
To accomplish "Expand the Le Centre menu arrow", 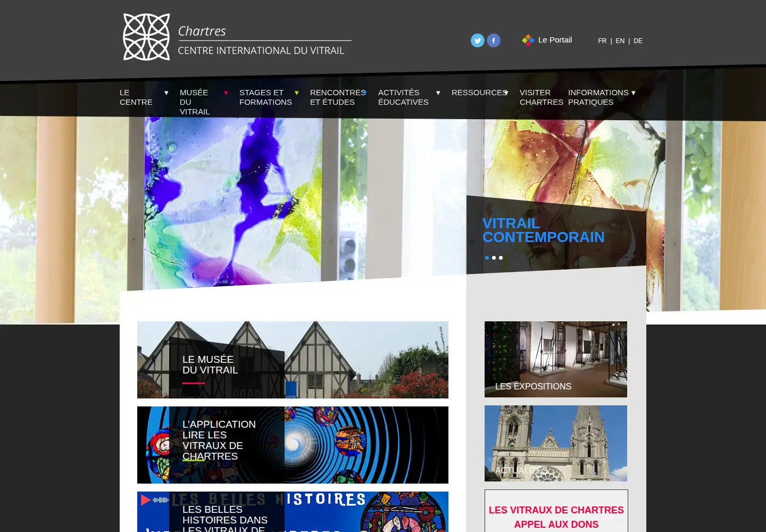I will [166, 93].
